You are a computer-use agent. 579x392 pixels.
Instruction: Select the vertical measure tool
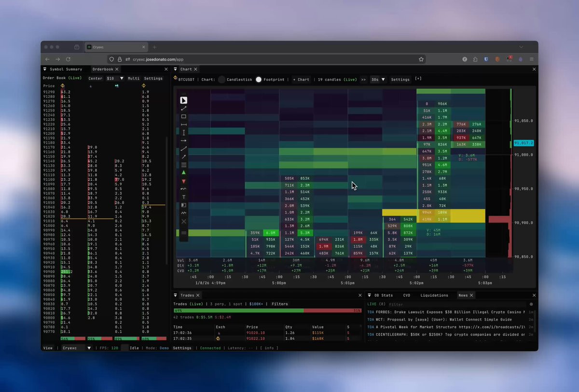pyautogui.click(x=184, y=133)
